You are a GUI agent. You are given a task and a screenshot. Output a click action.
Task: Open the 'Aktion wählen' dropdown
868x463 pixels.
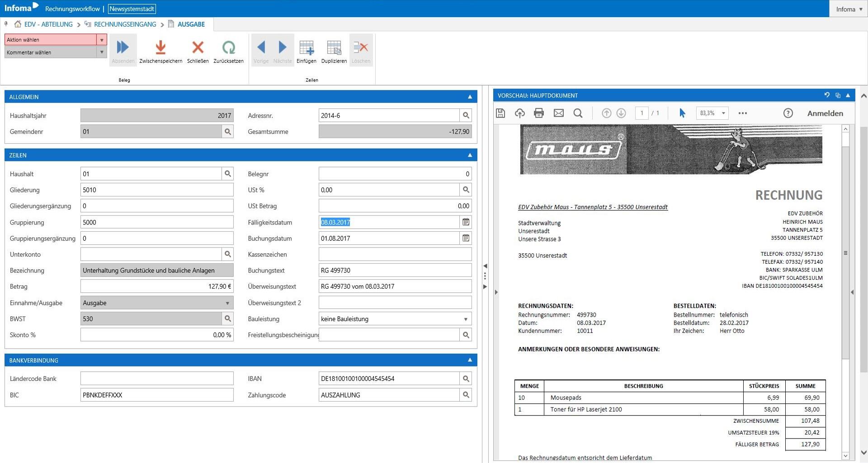click(x=102, y=40)
